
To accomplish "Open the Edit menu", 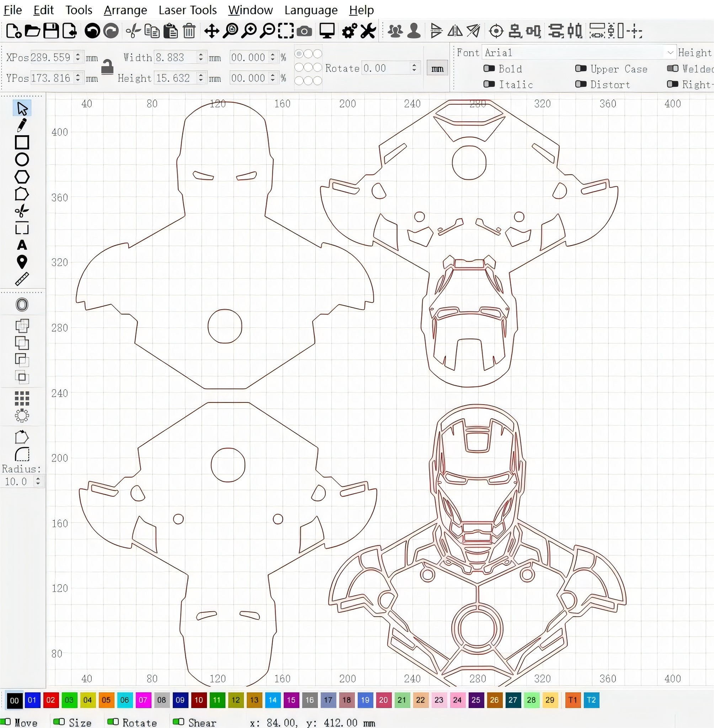I will [43, 10].
